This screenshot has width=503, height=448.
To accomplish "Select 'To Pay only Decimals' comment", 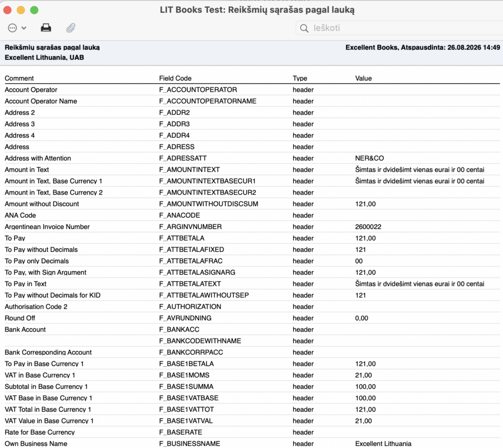I will [x=36, y=261].
